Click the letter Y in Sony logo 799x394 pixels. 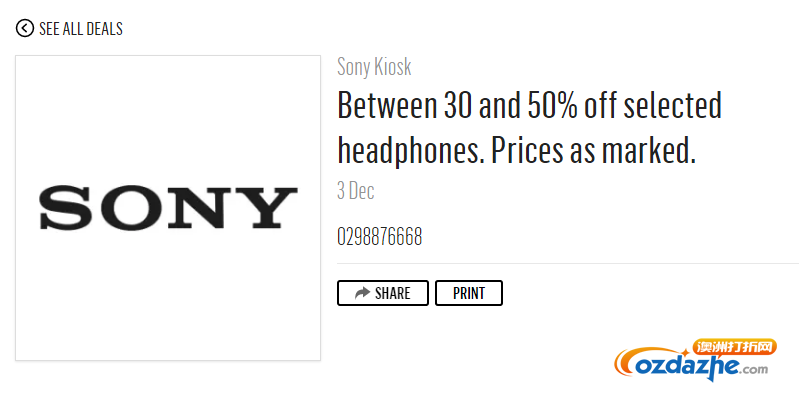(x=268, y=207)
